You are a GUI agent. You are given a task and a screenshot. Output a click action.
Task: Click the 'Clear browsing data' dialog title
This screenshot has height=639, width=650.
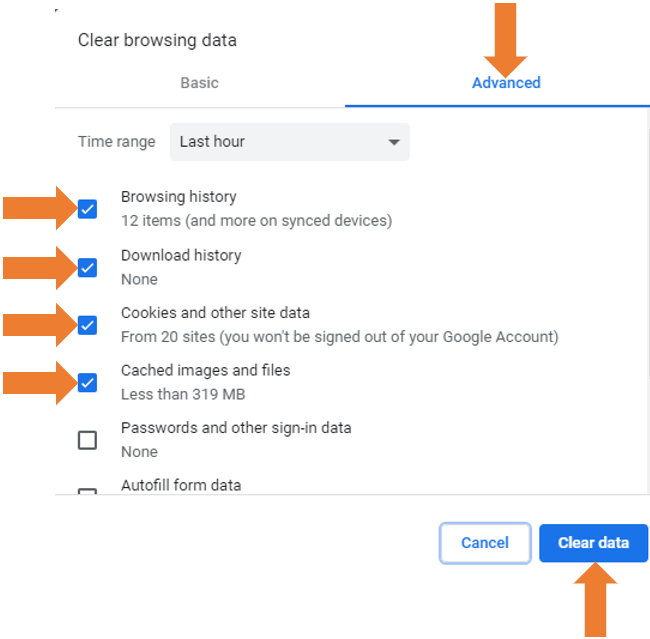point(157,41)
